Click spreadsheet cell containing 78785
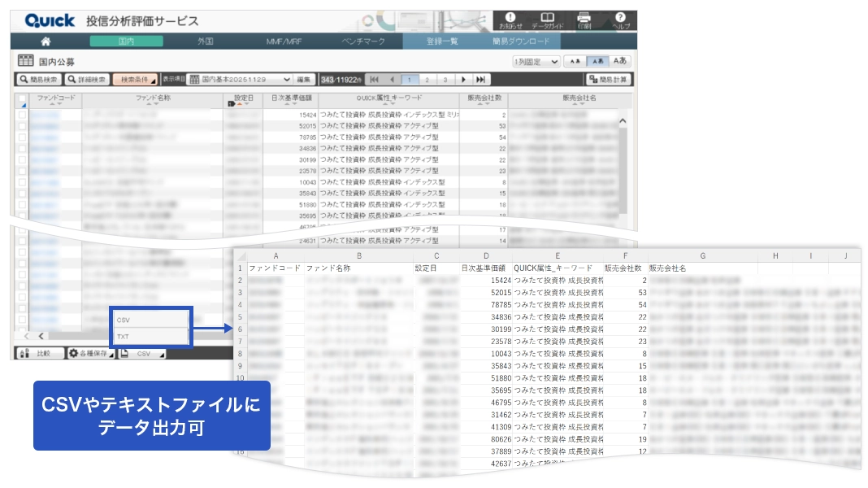Screen dimensions: 868x488 (486, 305)
